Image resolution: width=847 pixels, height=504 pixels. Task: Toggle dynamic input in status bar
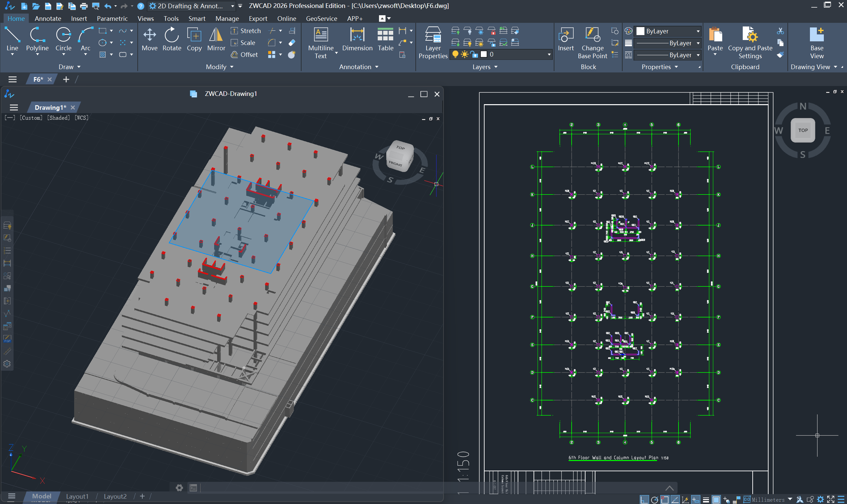coord(695,499)
